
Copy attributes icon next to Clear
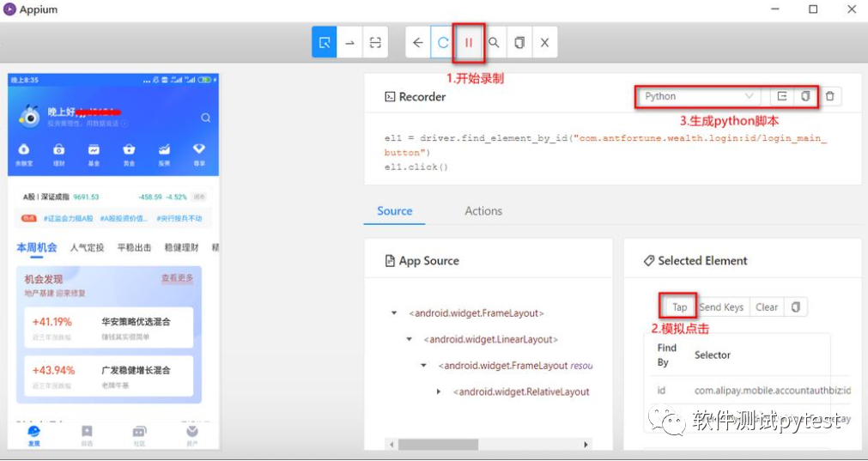[x=796, y=307]
